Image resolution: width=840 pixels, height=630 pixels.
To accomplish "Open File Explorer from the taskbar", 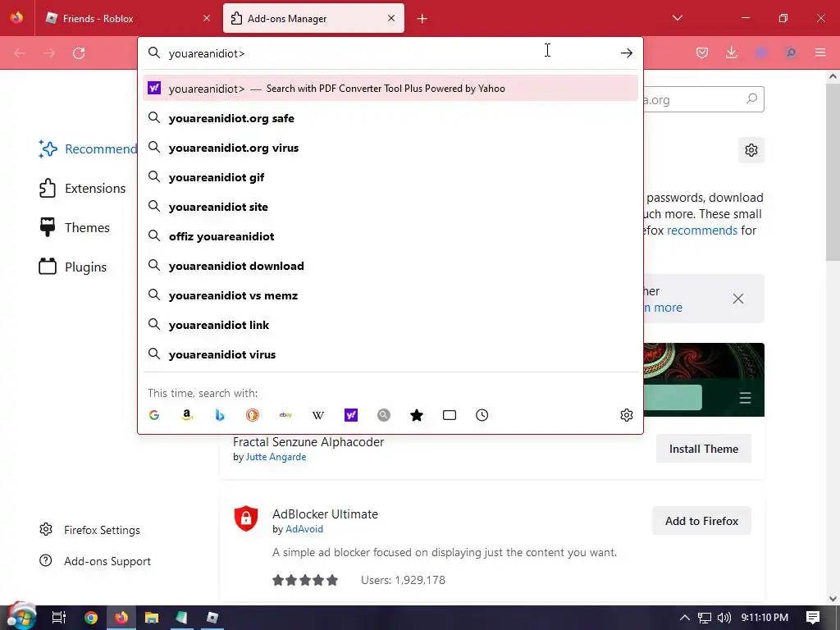I will click(152, 618).
